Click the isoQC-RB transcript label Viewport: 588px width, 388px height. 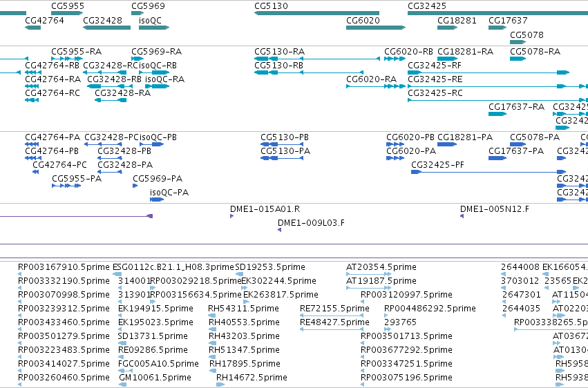pos(158,66)
